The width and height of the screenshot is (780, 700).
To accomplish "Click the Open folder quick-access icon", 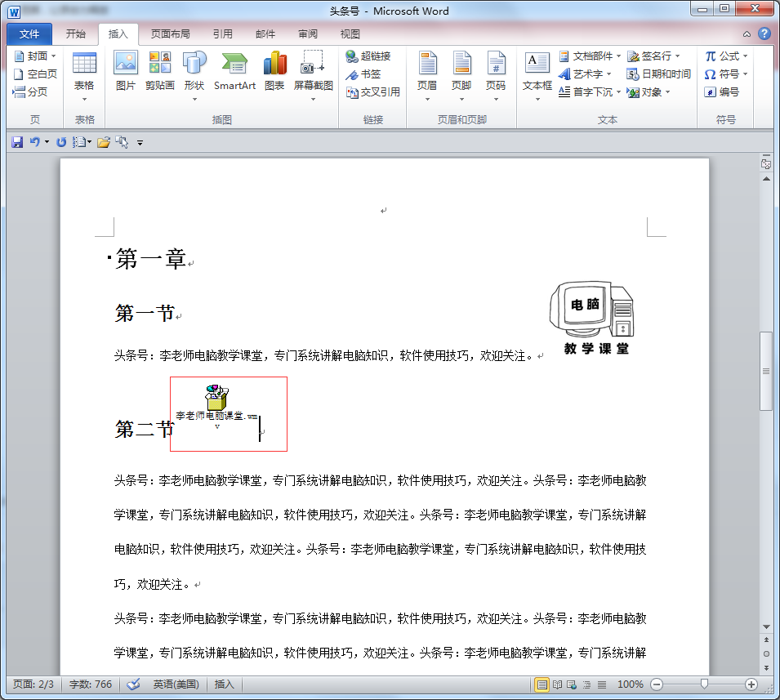I will (104, 142).
